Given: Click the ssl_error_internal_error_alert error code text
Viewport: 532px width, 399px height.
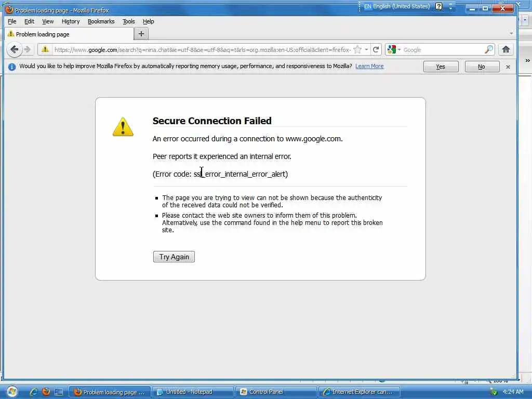Looking at the screenshot, I should coord(240,174).
